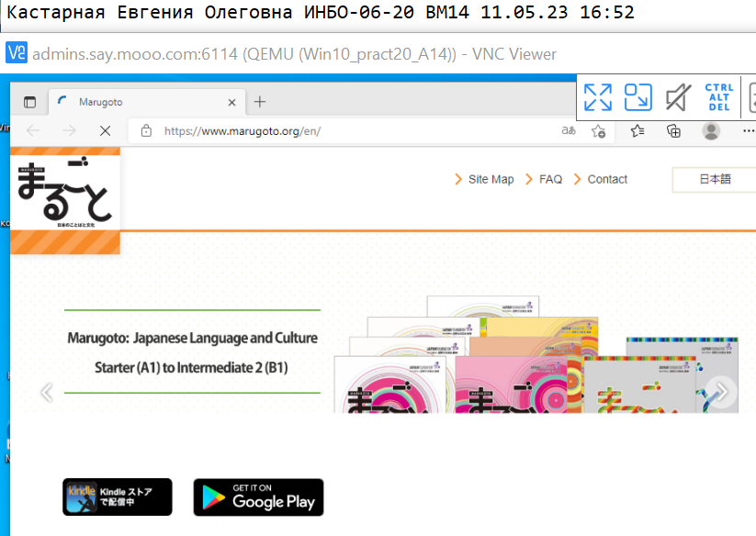
Task: Enter full screen mode in VNC toolbar
Action: 598,97
